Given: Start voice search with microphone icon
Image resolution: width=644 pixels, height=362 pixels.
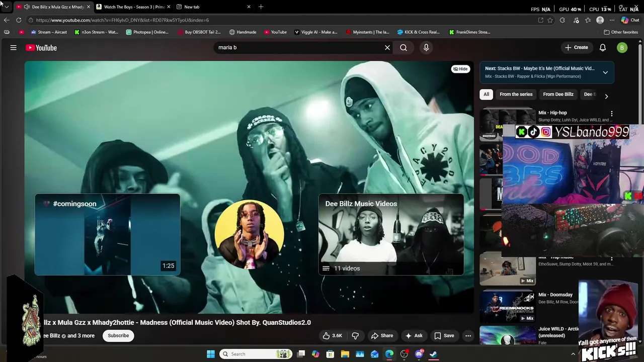Looking at the screenshot, I should point(426,48).
